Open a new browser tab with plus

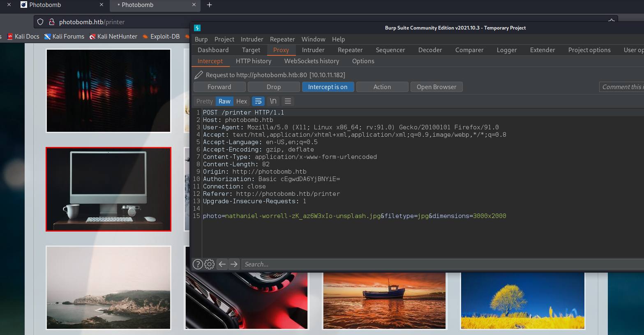(x=210, y=5)
